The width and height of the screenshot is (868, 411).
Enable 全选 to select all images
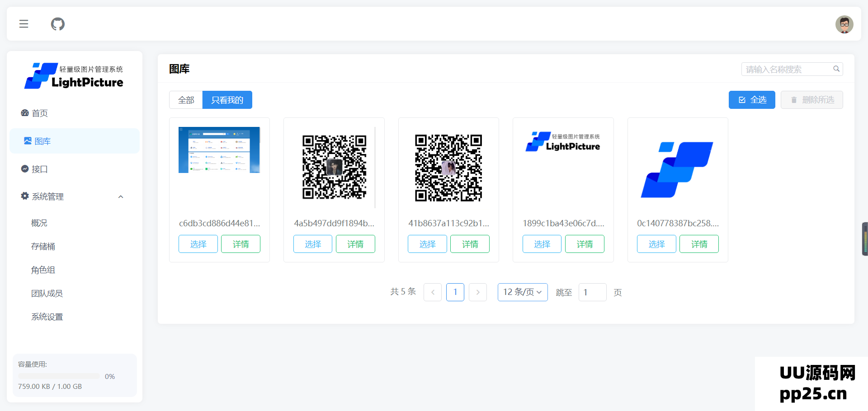pos(752,100)
